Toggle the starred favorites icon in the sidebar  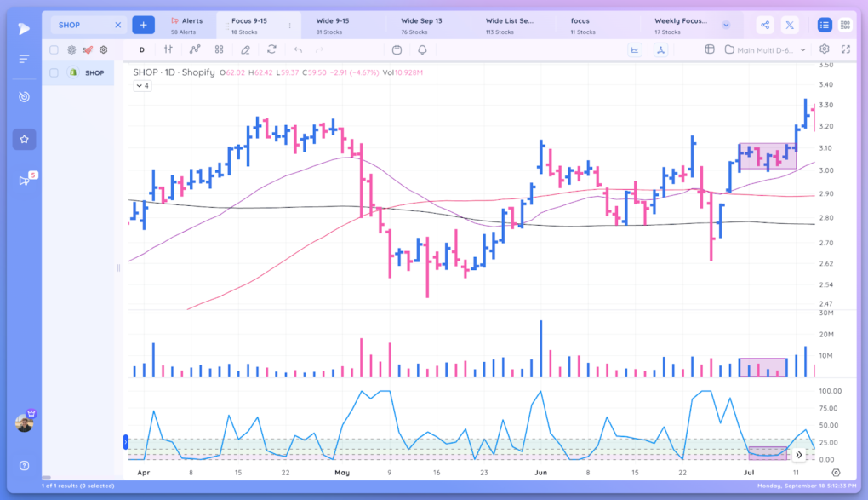pos(24,139)
